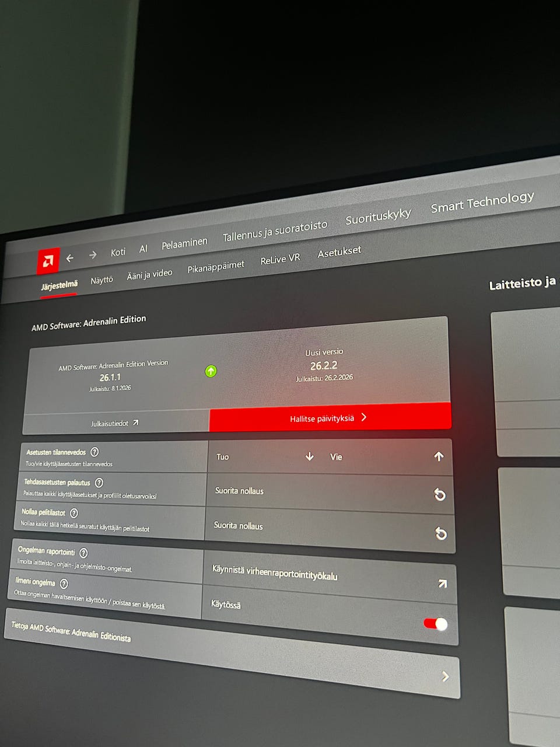Open help icon beside Asetusten tilannevedos

[94, 452]
